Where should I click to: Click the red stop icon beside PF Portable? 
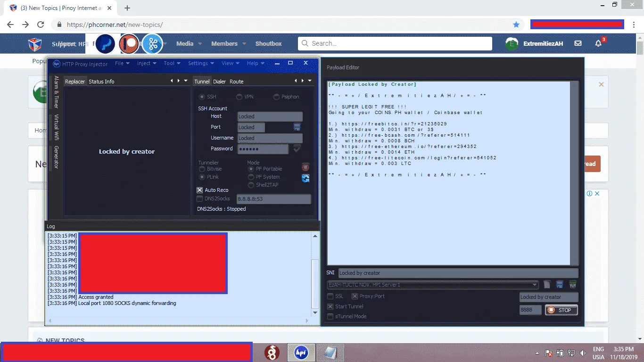(305, 167)
